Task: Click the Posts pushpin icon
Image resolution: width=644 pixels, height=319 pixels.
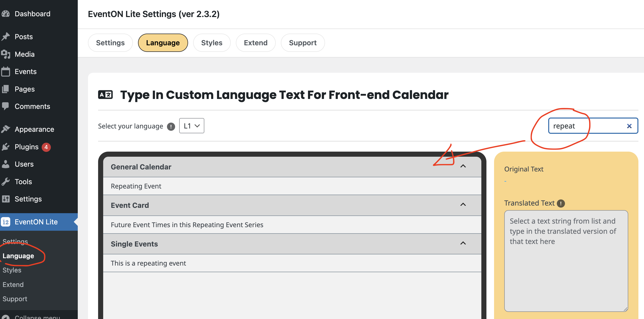Action: [6, 37]
